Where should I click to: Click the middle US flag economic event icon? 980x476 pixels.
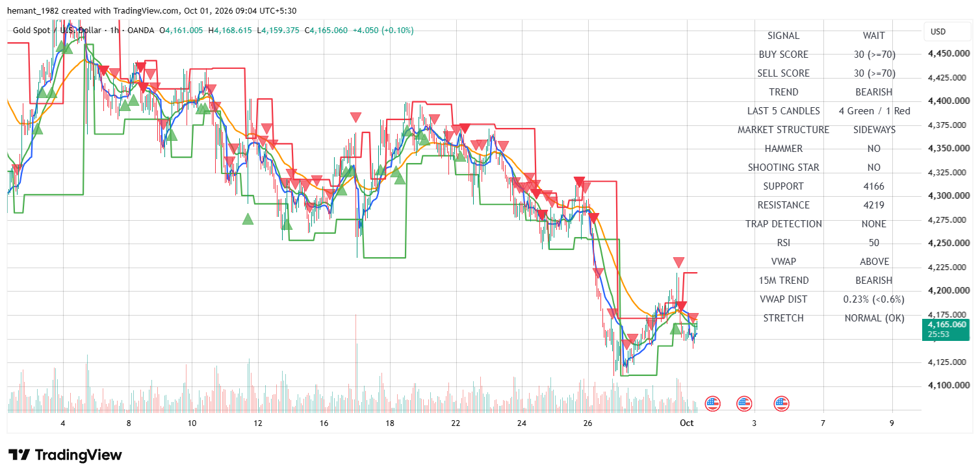pos(744,404)
